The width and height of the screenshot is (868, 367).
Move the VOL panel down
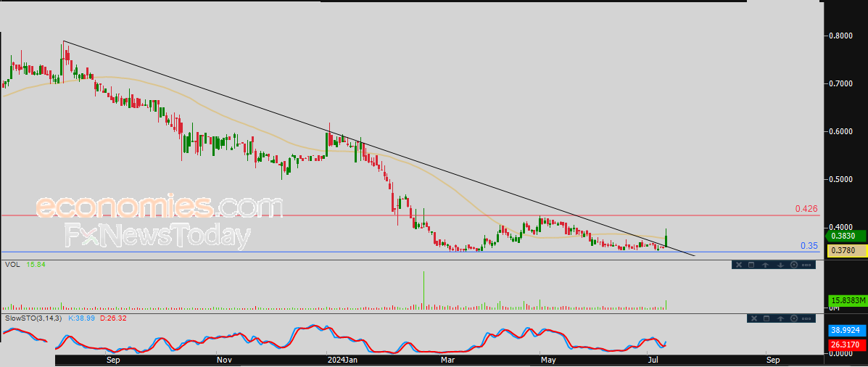780,265
